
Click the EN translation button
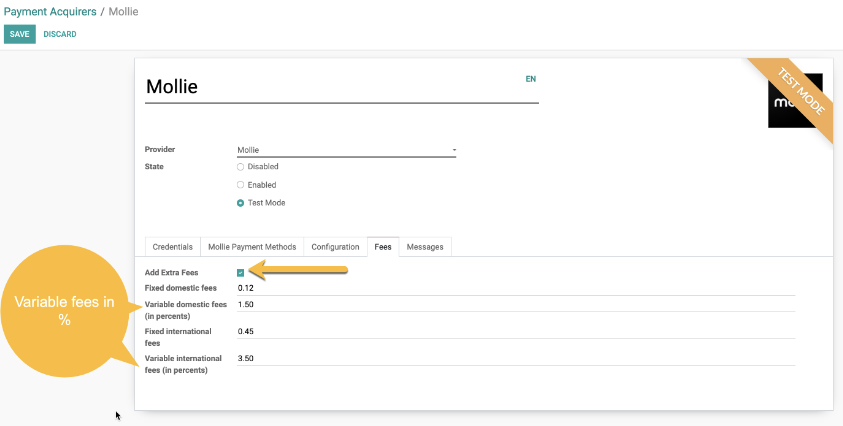pyautogui.click(x=531, y=79)
